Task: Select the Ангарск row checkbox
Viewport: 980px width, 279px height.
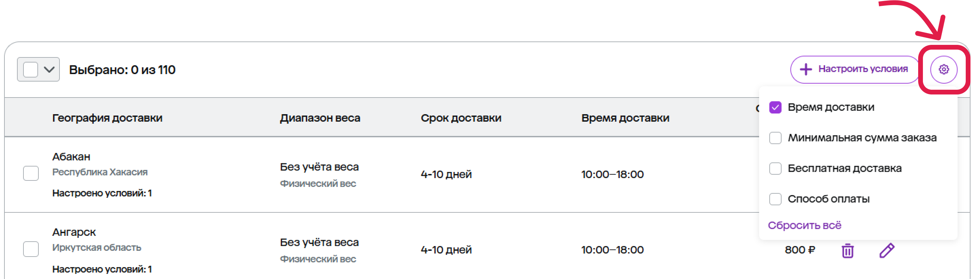Action: point(31,249)
